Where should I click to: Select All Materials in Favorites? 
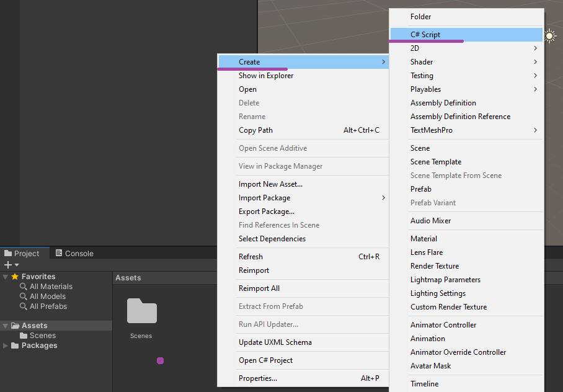pyautogui.click(x=51, y=287)
